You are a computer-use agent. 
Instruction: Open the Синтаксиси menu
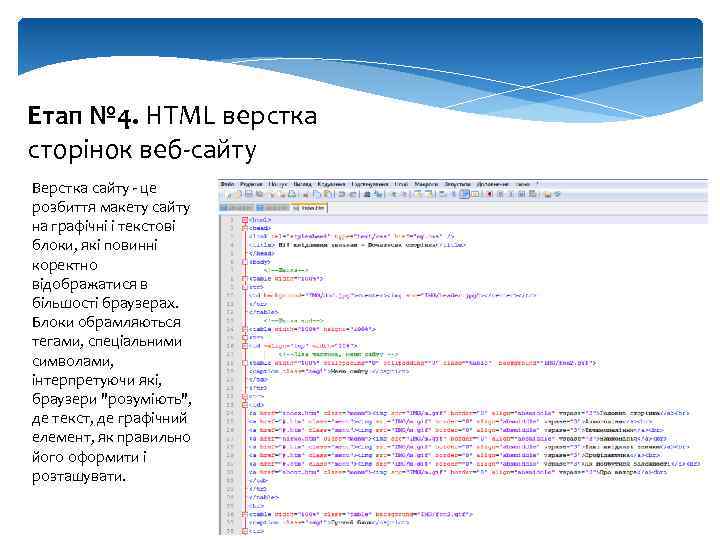click(x=370, y=184)
